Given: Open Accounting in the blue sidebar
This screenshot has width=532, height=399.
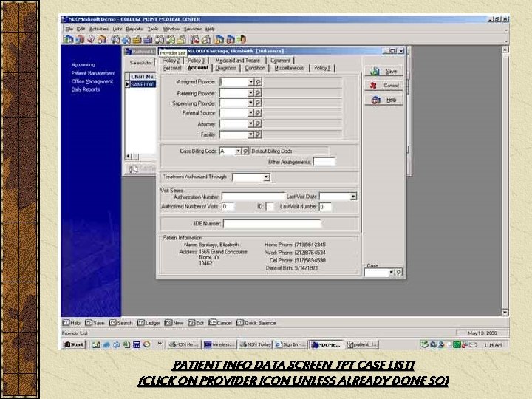Looking at the screenshot, I should tap(83, 64).
